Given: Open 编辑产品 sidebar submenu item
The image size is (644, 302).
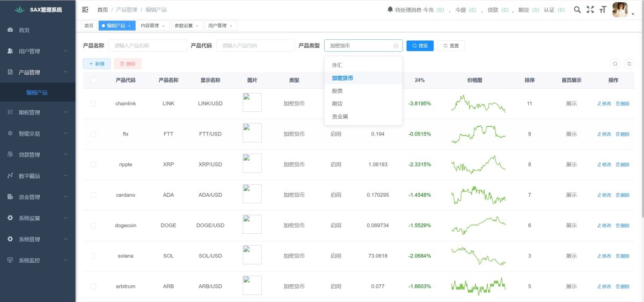Looking at the screenshot, I should pos(38,92).
